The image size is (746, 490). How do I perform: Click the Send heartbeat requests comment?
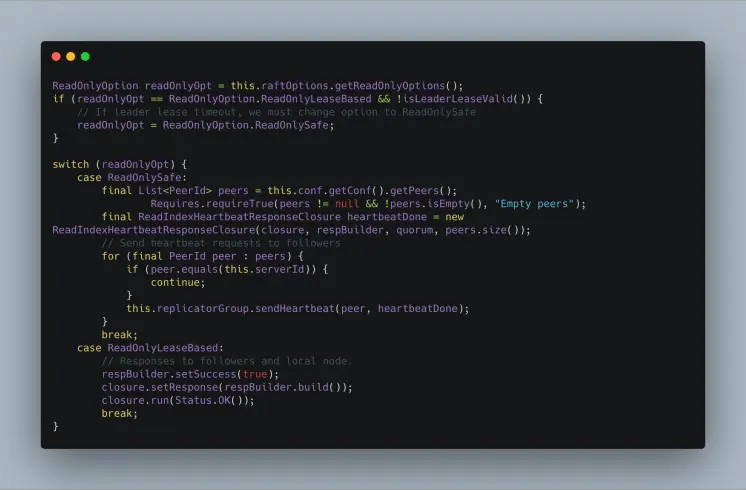221,243
